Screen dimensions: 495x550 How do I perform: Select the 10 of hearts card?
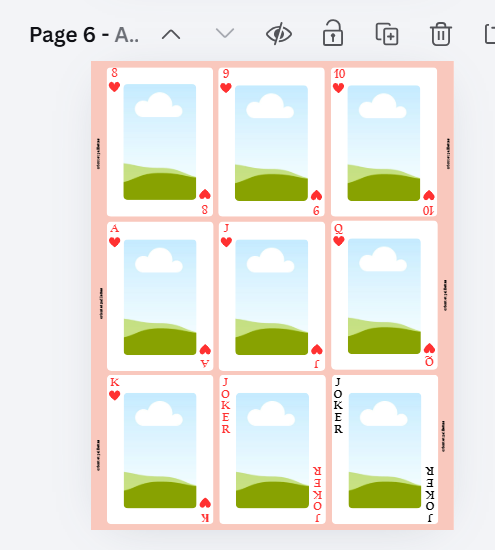pyautogui.click(x=384, y=142)
